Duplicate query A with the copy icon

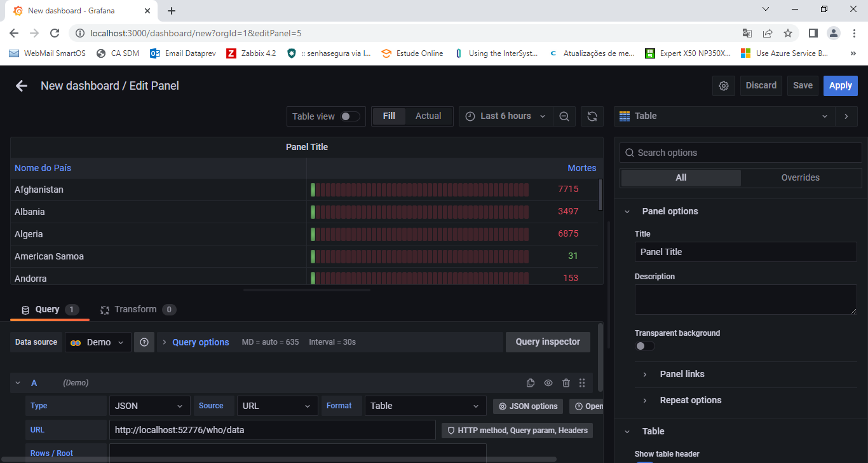click(x=531, y=383)
